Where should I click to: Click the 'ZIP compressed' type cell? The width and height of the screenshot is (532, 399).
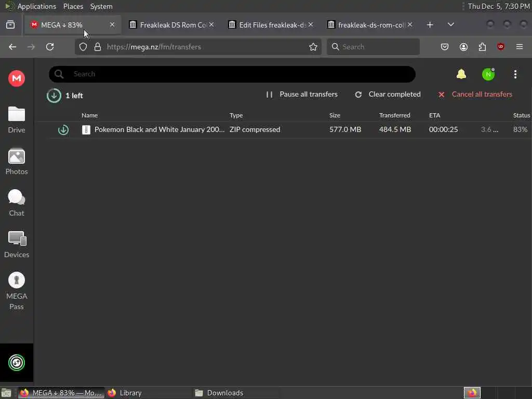coord(255,129)
